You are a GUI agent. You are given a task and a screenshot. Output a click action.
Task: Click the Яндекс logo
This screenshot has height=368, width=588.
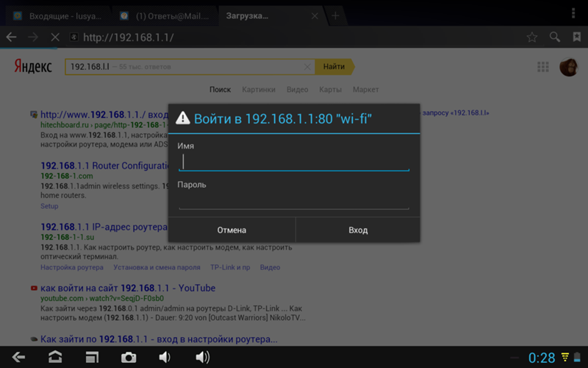33,66
